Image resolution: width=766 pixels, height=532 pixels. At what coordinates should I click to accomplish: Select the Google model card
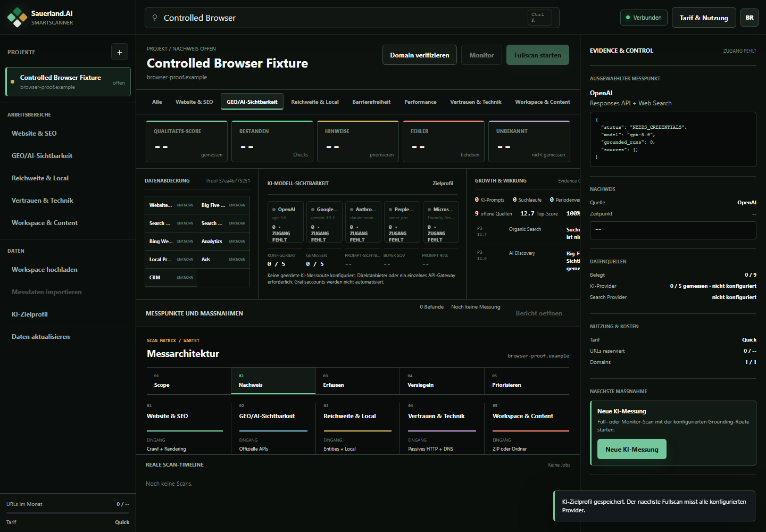point(324,222)
